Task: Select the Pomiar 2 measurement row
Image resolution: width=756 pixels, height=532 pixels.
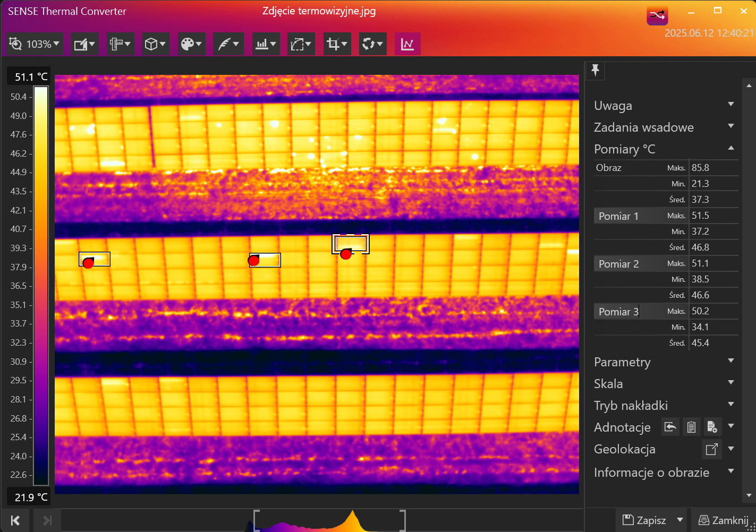Action: pos(619,264)
